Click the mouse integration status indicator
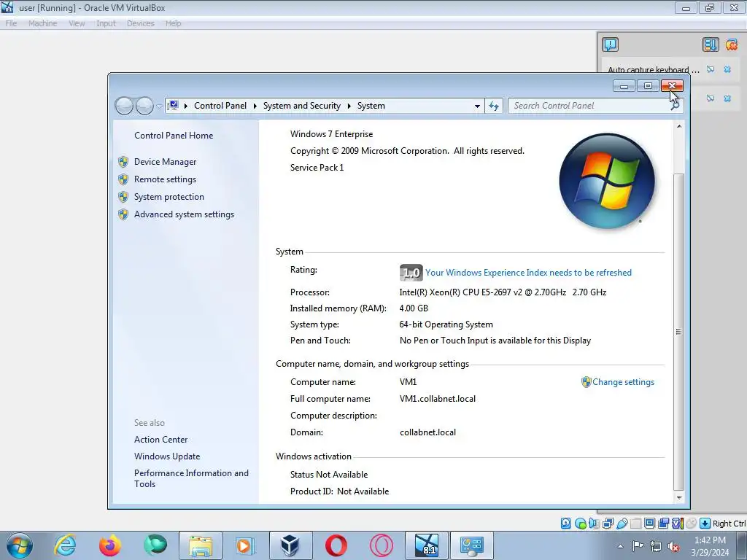Image resolution: width=747 pixels, height=560 pixels. pos(691,524)
